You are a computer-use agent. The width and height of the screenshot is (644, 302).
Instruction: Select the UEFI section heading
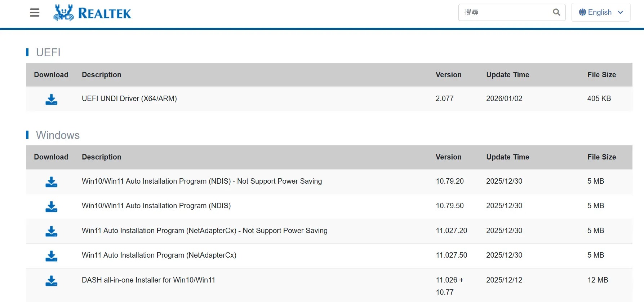[x=48, y=53]
